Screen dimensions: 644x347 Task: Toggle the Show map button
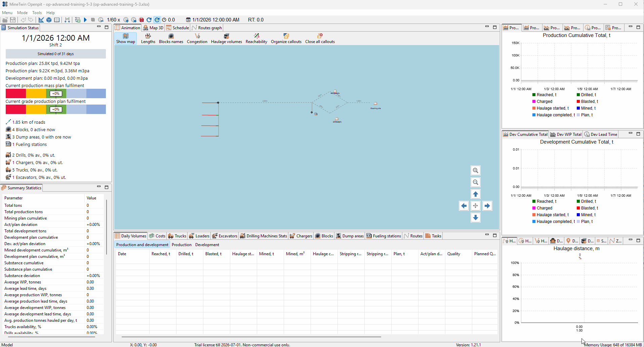click(126, 38)
